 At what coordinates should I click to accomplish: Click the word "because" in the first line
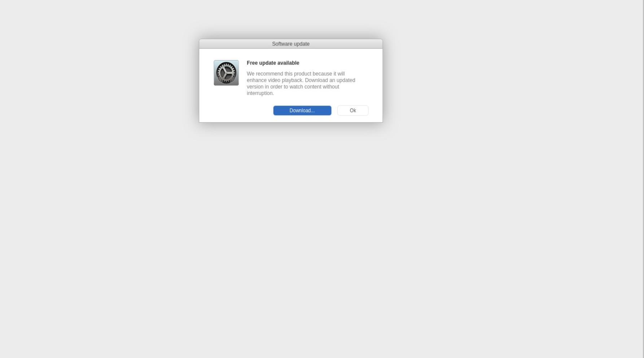(x=322, y=74)
